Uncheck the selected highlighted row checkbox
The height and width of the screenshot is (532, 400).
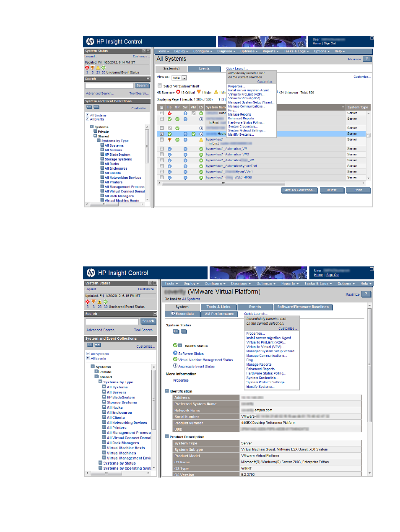click(161, 134)
